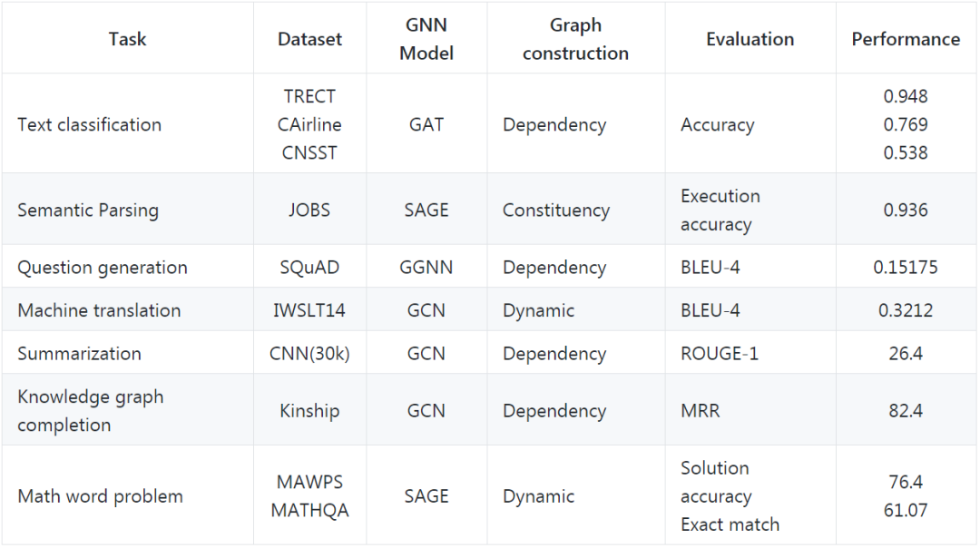Click the Graph construction column header

click(575, 39)
